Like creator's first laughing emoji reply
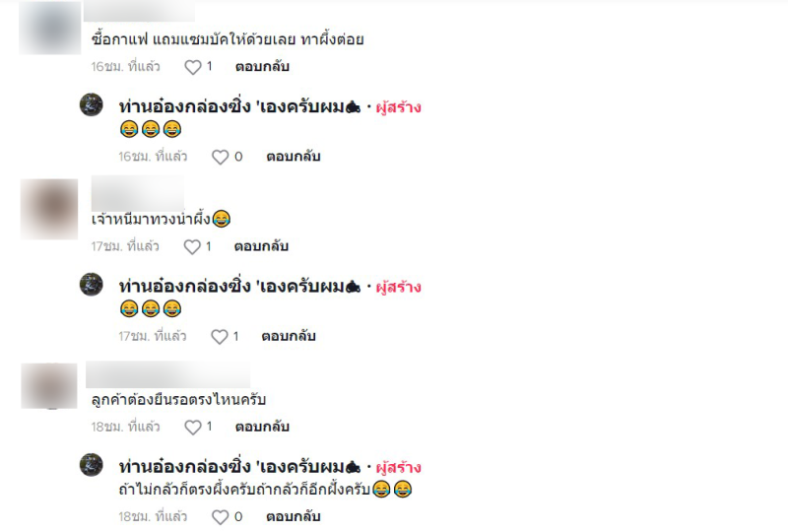This screenshot has height=532, width=788. 220,157
